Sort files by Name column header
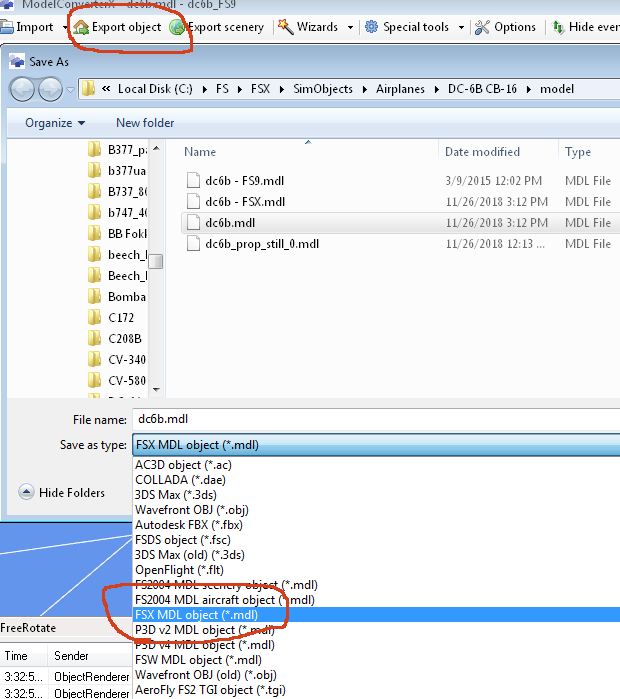This screenshot has height=699, width=620. click(x=200, y=152)
